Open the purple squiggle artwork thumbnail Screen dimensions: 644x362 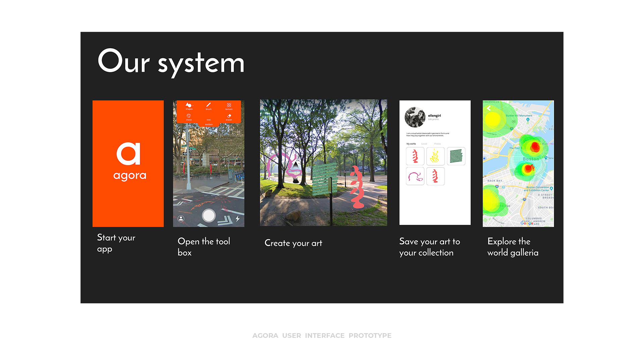[x=415, y=176]
